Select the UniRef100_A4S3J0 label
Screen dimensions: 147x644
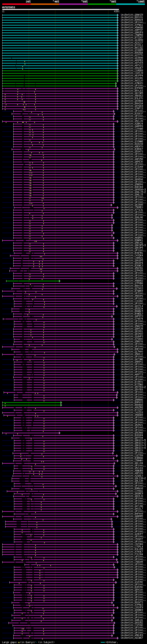[x=132, y=81]
